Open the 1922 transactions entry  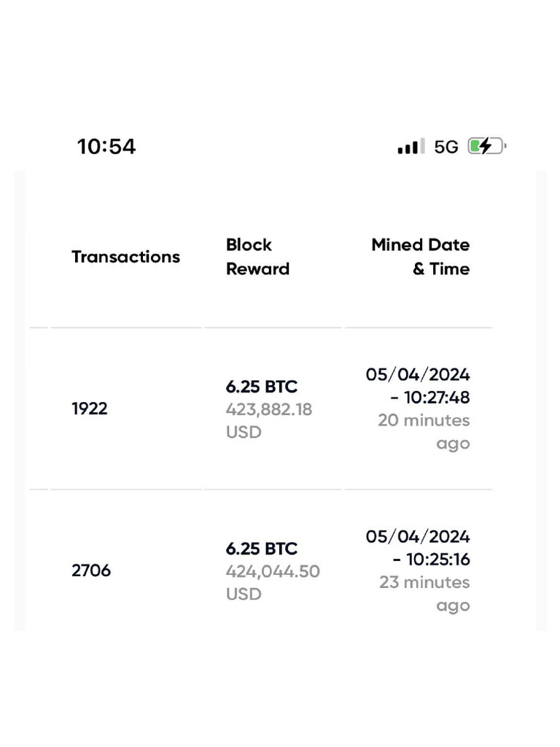point(89,409)
